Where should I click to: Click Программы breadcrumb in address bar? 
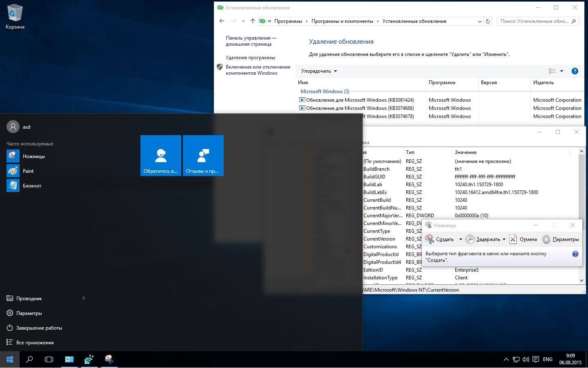click(288, 21)
